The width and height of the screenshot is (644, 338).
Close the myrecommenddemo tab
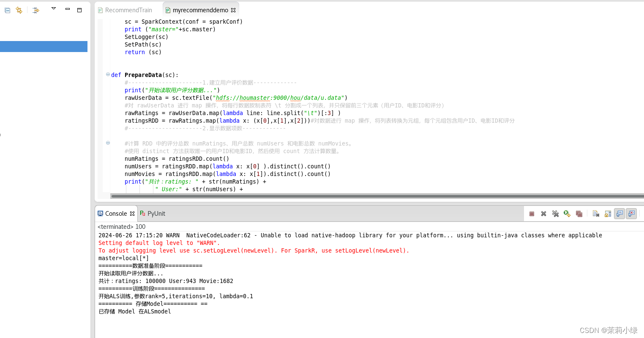[233, 10]
